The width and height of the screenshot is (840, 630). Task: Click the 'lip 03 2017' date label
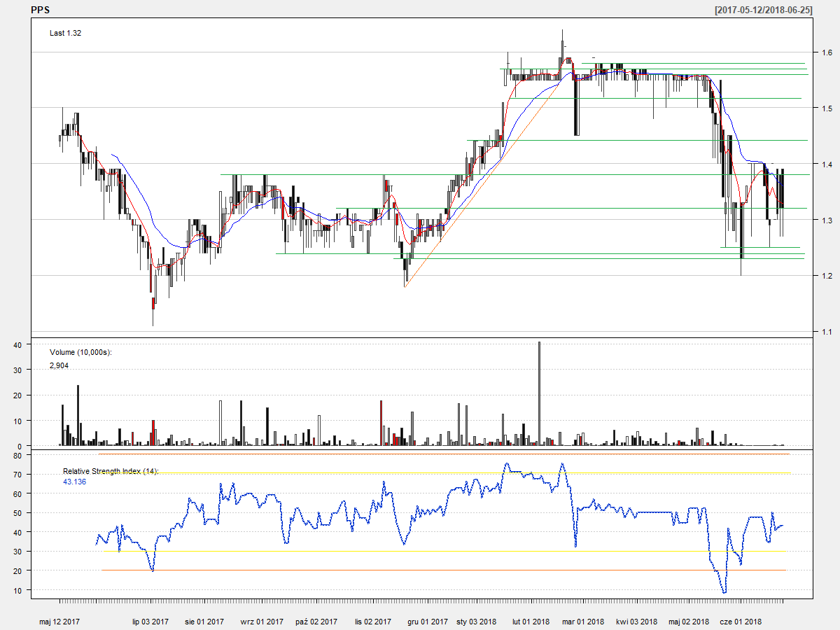pyautogui.click(x=150, y=622)
